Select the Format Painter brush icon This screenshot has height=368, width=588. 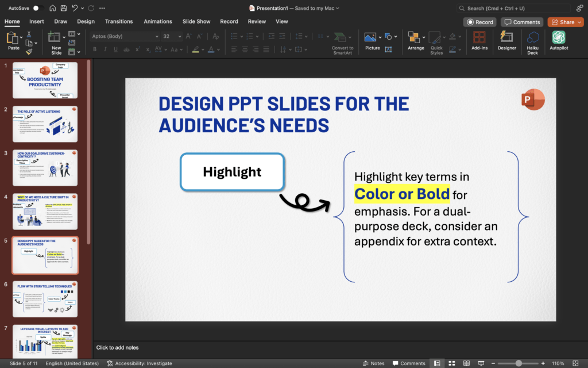(x=29, y=52)
